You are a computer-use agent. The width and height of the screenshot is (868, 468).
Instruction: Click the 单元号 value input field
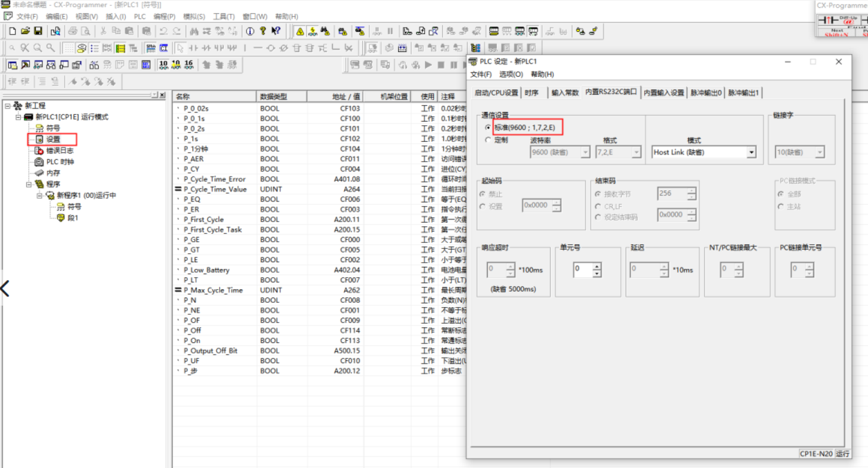point(582,270)
